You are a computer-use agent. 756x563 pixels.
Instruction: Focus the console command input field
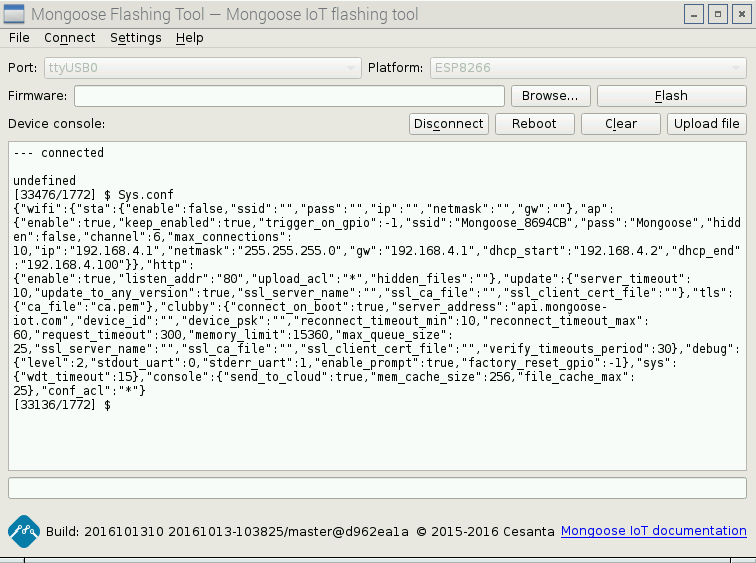(377, 488)
